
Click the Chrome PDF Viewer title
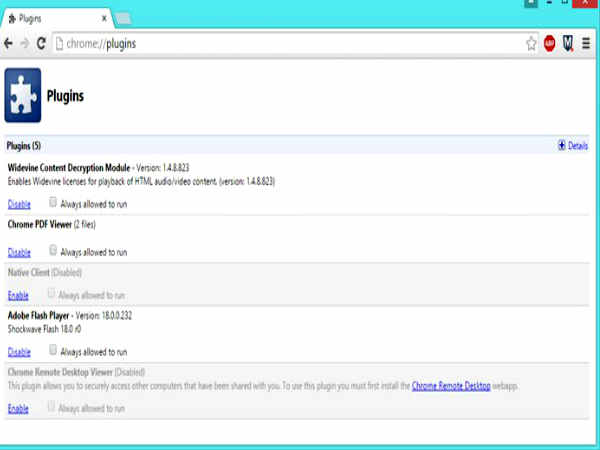40,224
